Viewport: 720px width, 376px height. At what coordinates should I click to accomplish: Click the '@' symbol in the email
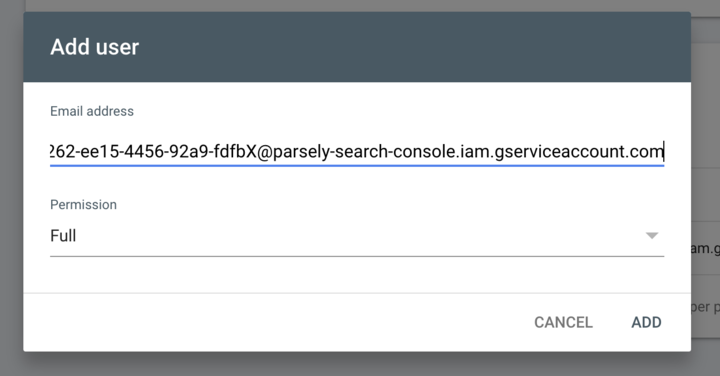pos(264,152)
